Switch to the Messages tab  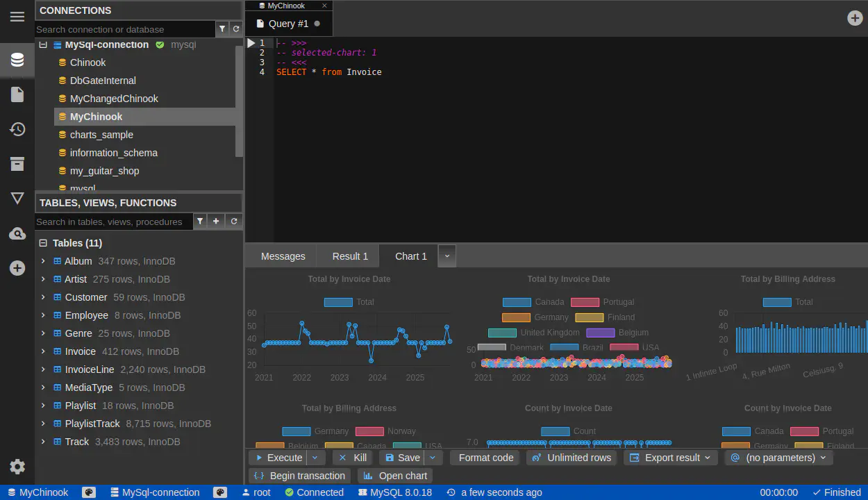[283, 256]
